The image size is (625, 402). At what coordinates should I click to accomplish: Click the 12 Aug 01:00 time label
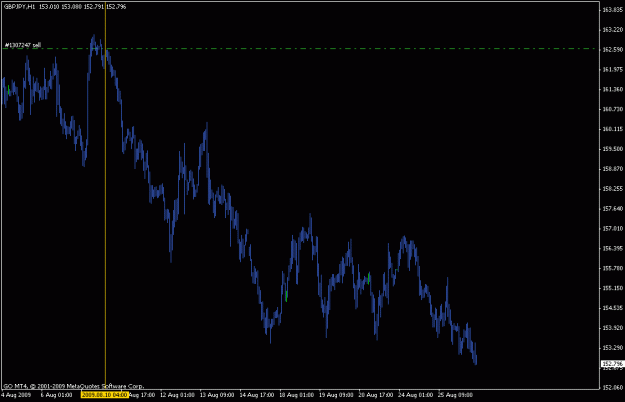tap(177, 395)
